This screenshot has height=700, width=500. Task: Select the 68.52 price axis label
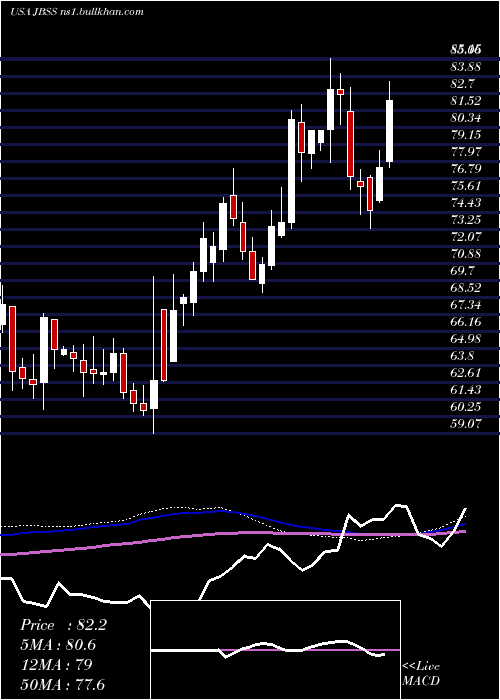(466, 288)
